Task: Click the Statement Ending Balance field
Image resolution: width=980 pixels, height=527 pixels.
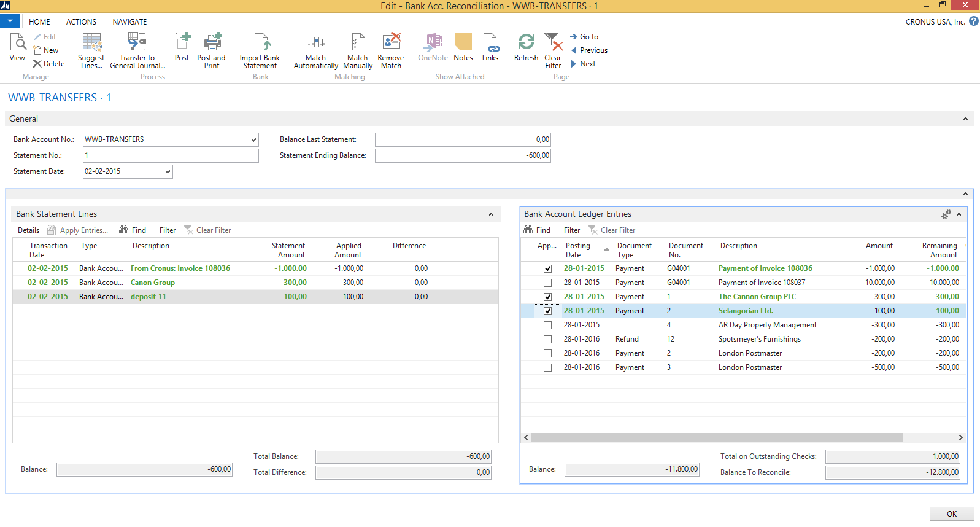Action: tap(463, 156)
